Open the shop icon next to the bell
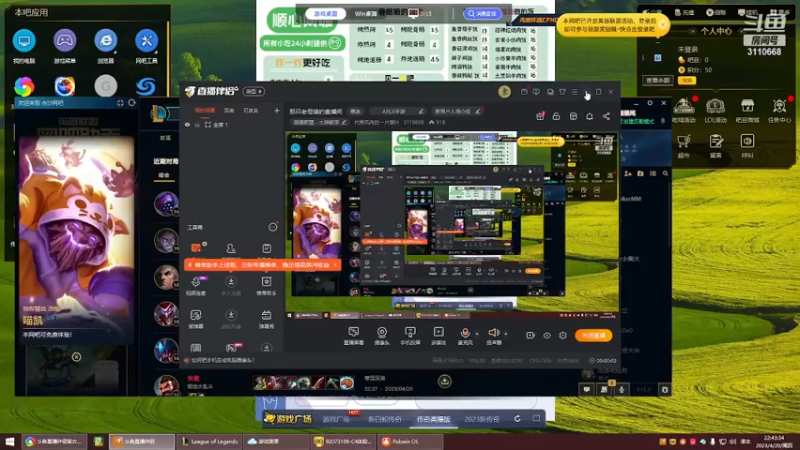 [x=573, y=116]
